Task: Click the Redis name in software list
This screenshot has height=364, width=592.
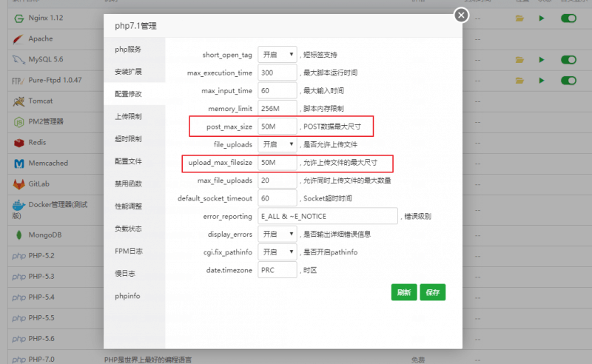Action: click(37, 142)
